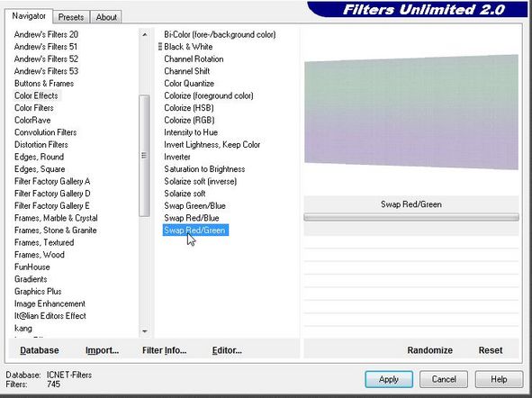
Task: Switch to the Presets tab
Action: 71,17
